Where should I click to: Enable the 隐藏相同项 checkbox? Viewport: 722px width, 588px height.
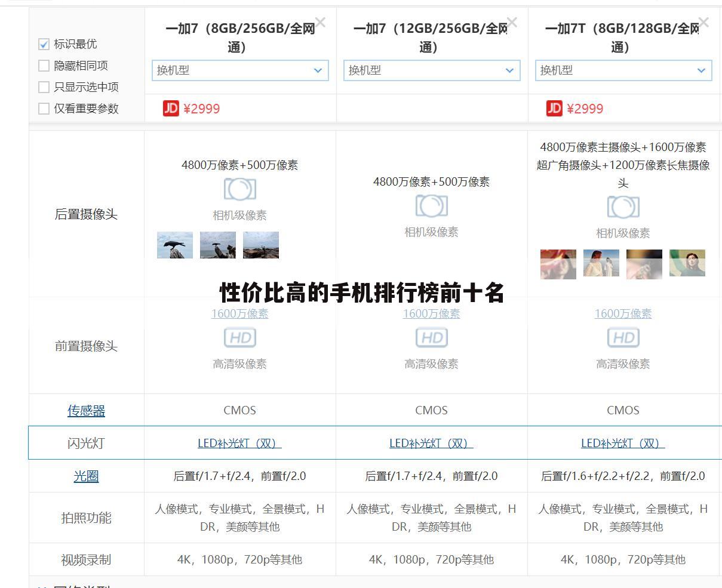(x=44, y=66)
